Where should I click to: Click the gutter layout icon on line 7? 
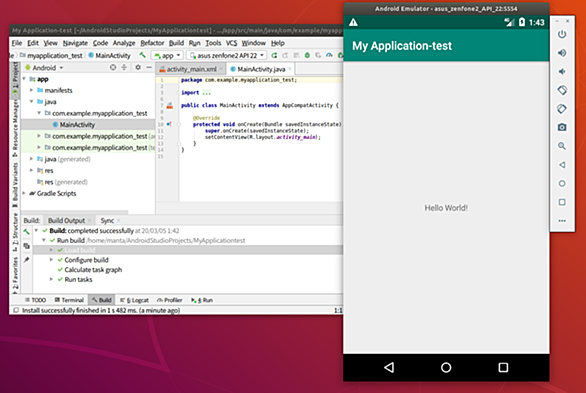170,105
